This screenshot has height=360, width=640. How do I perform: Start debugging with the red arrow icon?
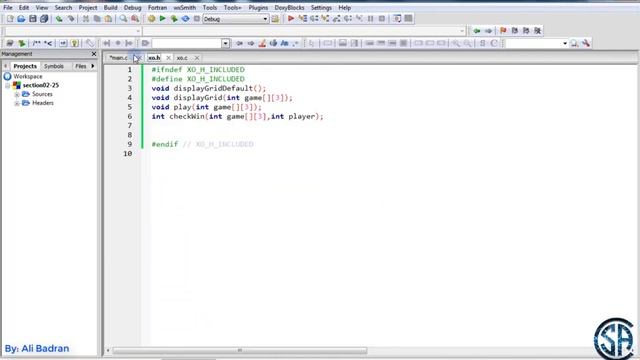click(x=291, y=19)
